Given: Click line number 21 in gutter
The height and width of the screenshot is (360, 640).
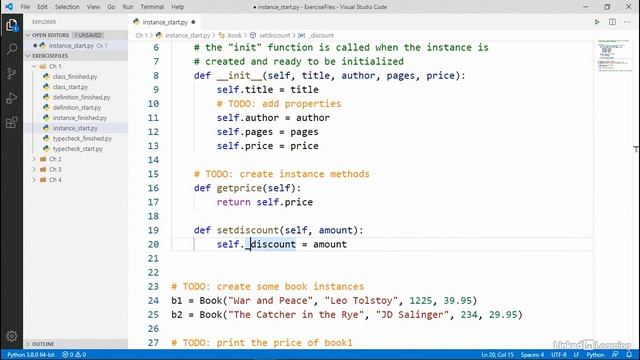Looking at the screenshot, I should [153, 258].
